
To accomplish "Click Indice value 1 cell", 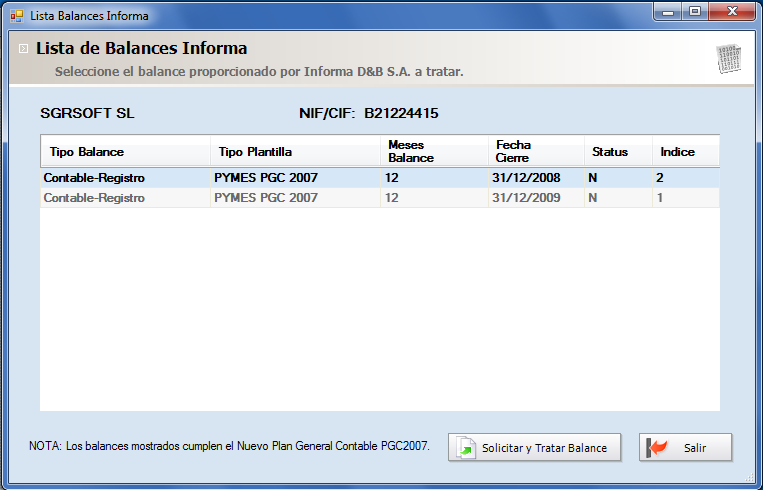I will 686,198.
